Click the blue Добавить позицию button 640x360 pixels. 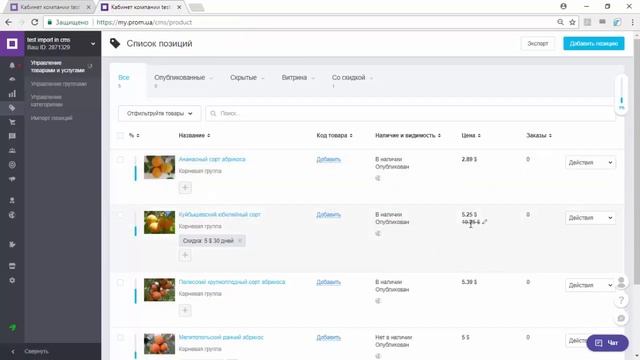pyautogui.click(x=593, y=43)
